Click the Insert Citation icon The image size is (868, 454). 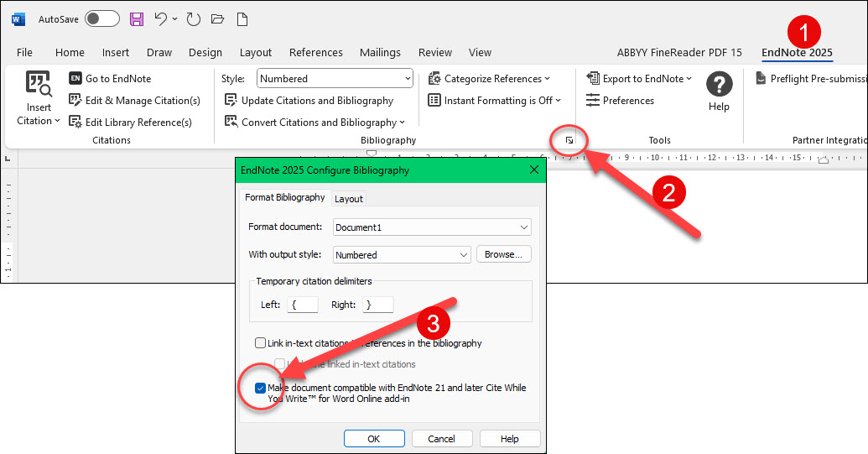pos(39,84)
